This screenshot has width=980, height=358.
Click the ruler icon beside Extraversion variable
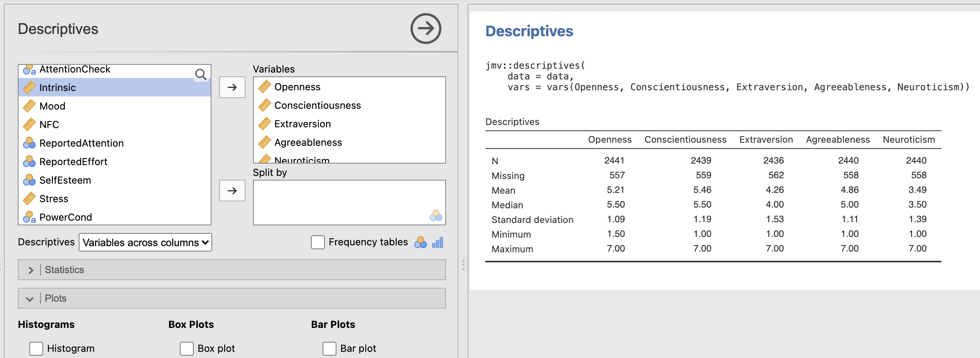click(264, 124)
